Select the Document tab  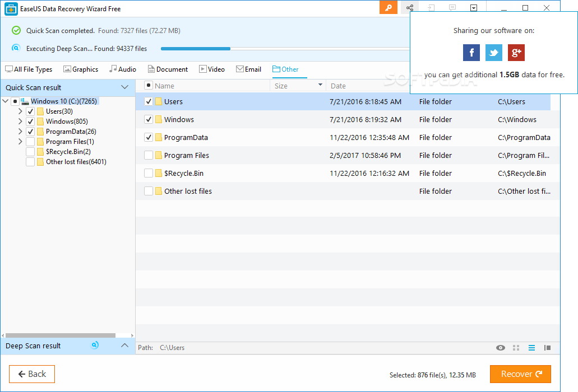[168, 69]
